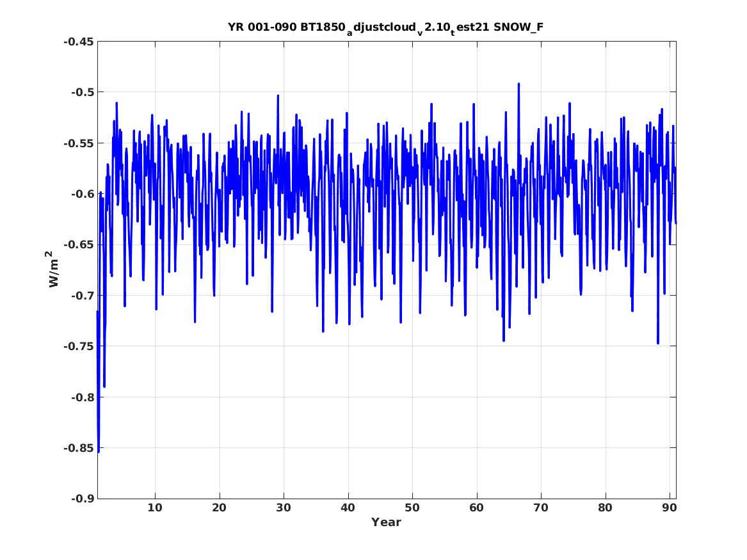Click the lowest dip of the blue line near year 1
The image size is (747, 560).
pyautogui.click(x=98, y=451)
